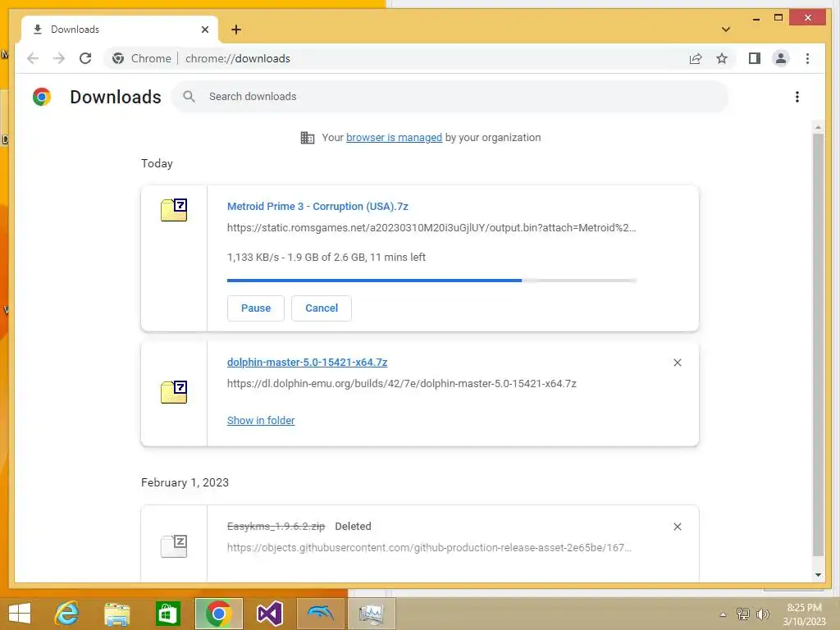
Task: Click the page scrollbar up arrow
Action: (x=818, y=127)
